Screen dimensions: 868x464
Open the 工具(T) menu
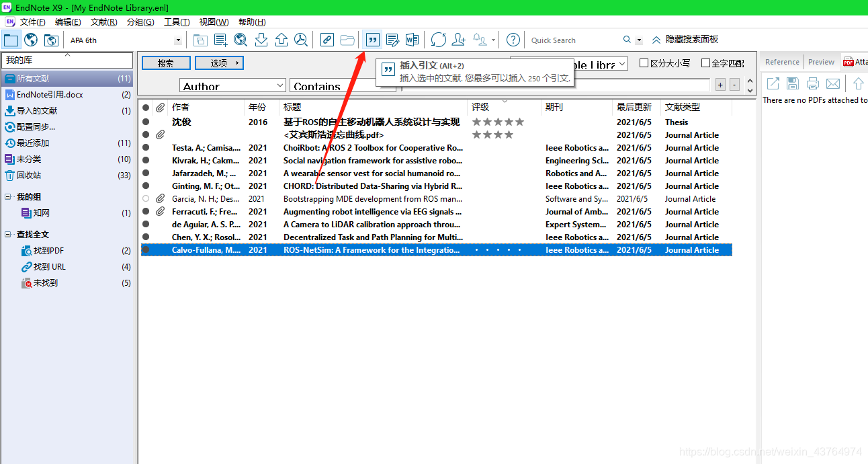coord(177,22)
